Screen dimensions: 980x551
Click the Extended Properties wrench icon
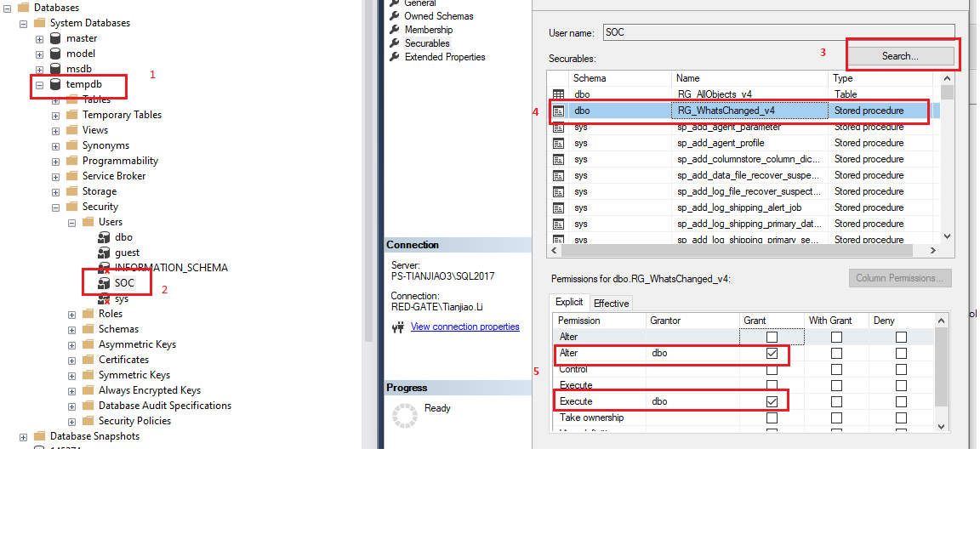(x=395, y=57)
